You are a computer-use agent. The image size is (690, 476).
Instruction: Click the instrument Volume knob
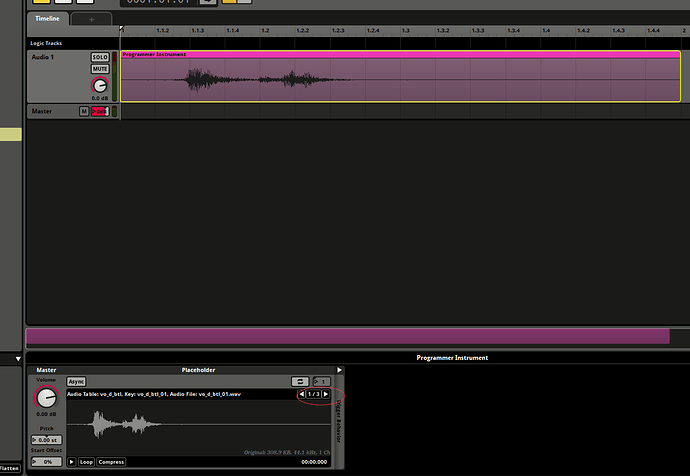pyautogui.click(x=46, y=398)
